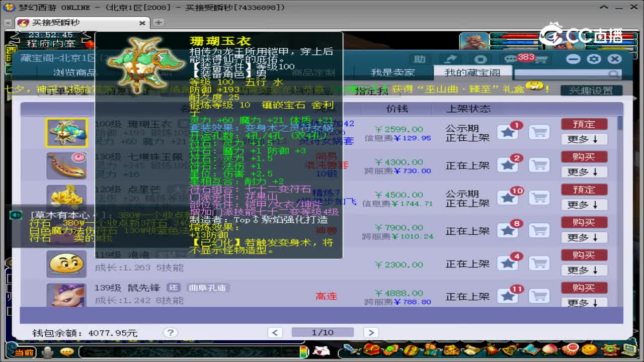Select the 指定我 sub-tab

coord(371,92)
